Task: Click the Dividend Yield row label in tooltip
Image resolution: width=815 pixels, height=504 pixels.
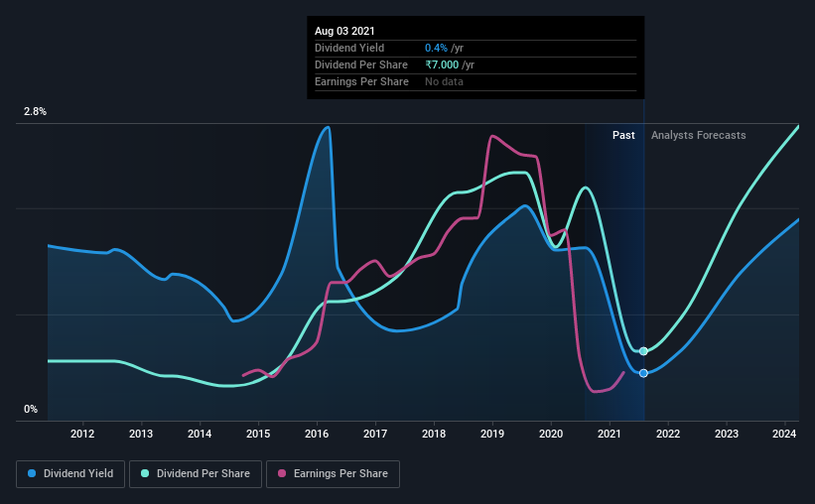Action: coord(349,48)
